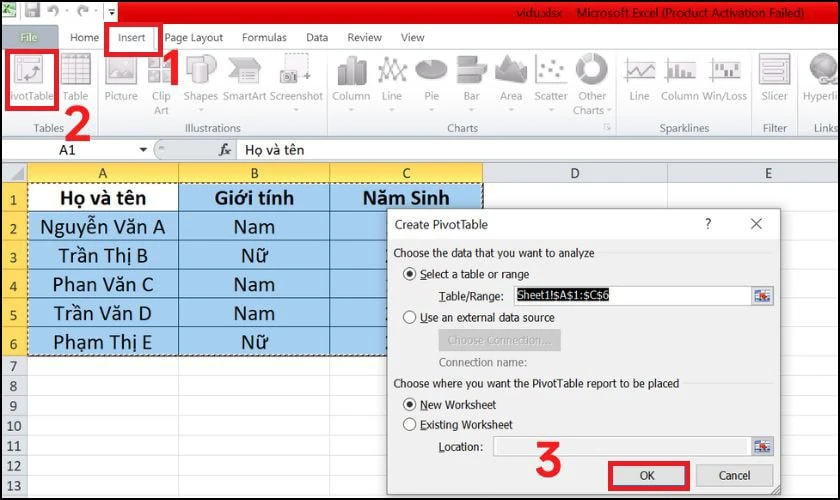Insert a Table from the ribbon

[x=76, y=79]
